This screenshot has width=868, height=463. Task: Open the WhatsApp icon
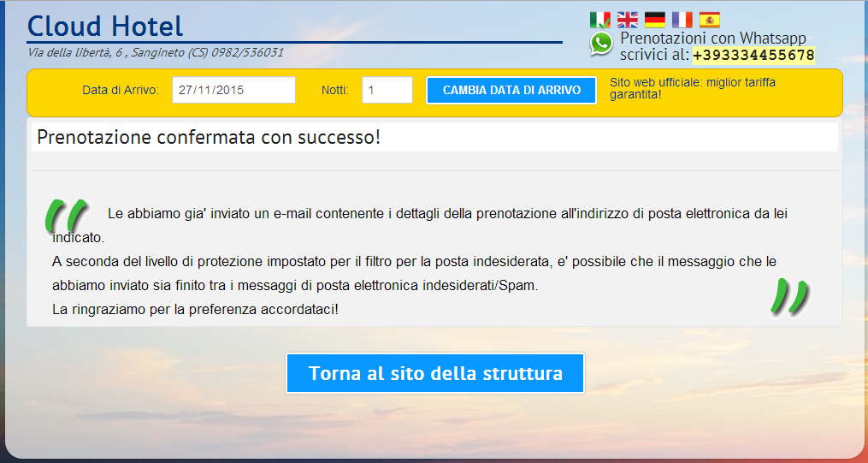pyautogui.click(x=602, y=44)
